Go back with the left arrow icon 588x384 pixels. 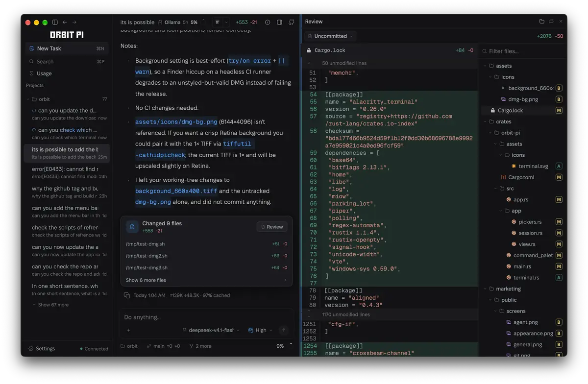pyautogui.click(x=65, y=23)
